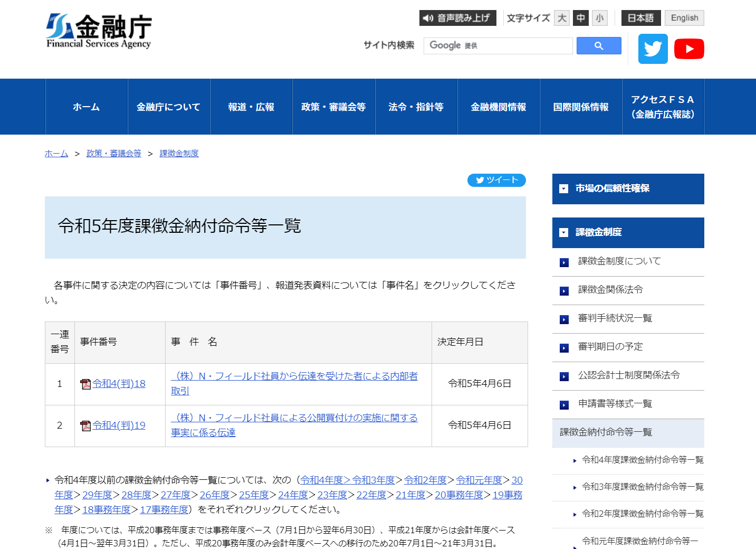The width and height of the screenshot is (756, 549).
Task: Open PDF icon beside 令和4(判)19
Action: 85,425
